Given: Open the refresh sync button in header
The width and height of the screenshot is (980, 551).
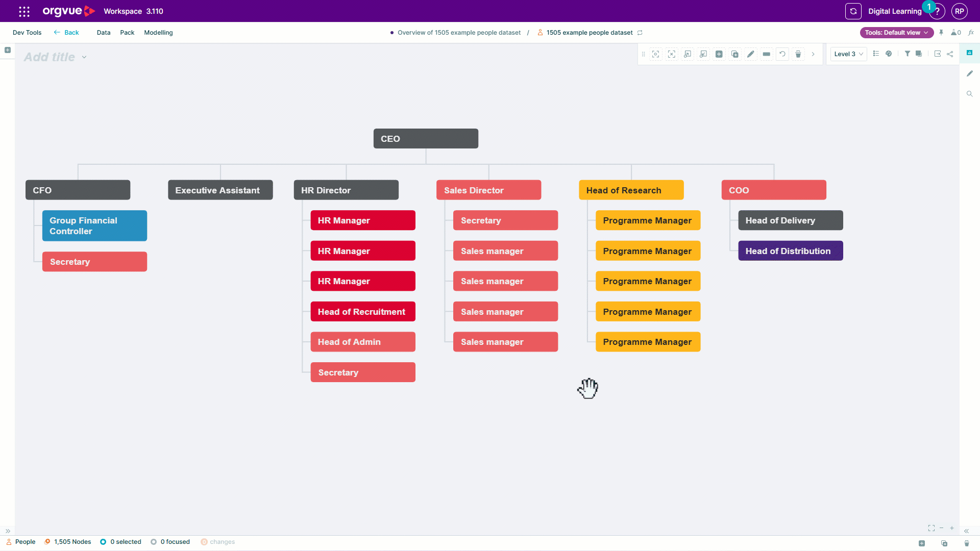Looking at the screenshot, I should coord(853,11).
